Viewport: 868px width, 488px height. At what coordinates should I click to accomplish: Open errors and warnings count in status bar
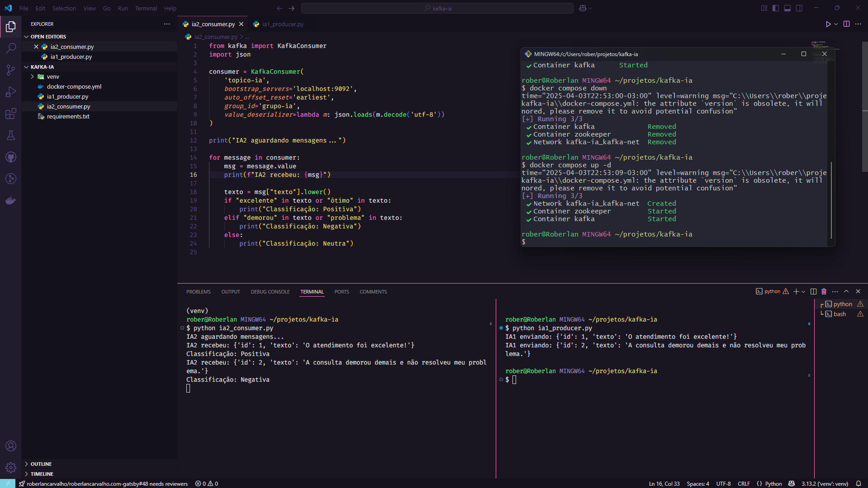[206, 483]
